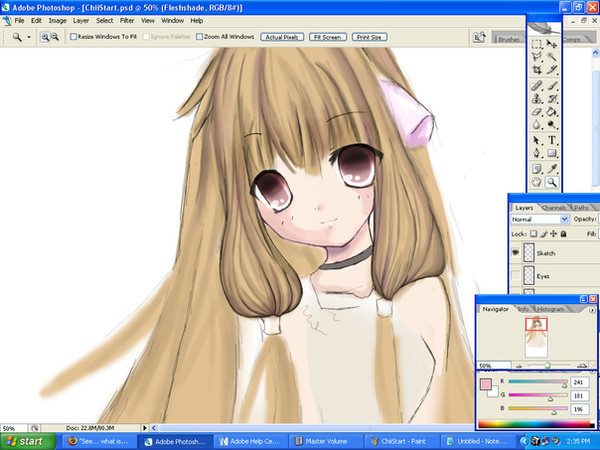Select the Eraser tool
This screenshot has width=600, height=450.
[x=537, y=113]
